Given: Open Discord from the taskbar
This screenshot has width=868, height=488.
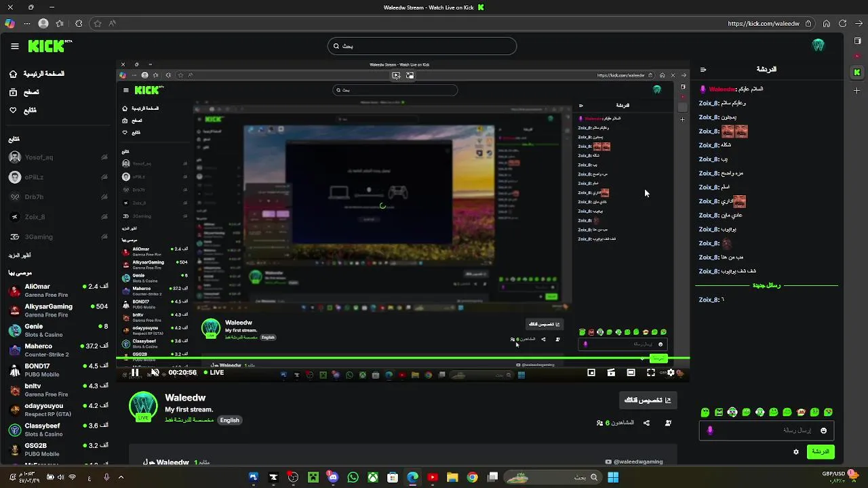Looking at the screenshot, I should point(333,477).
